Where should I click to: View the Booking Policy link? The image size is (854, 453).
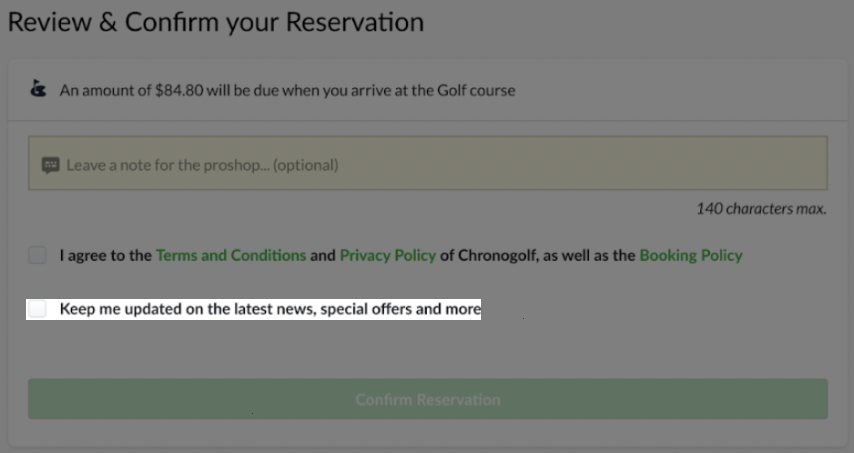click(x=691, y=255)
